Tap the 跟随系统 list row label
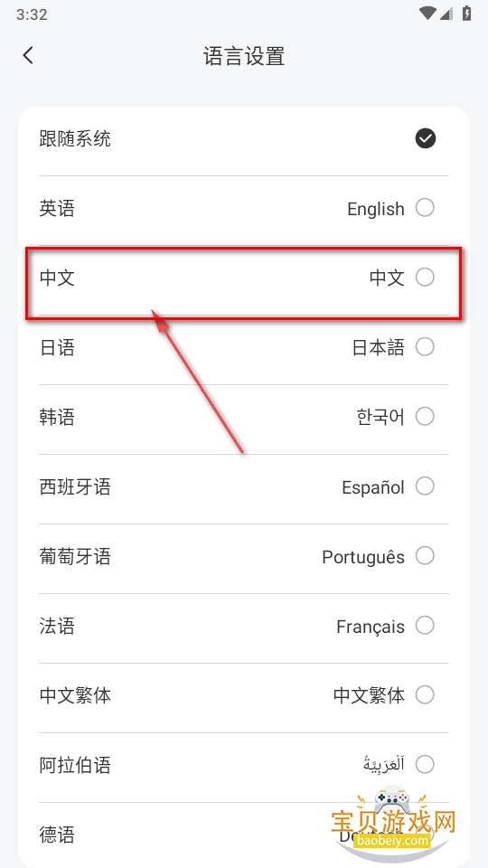 (75, 138)
